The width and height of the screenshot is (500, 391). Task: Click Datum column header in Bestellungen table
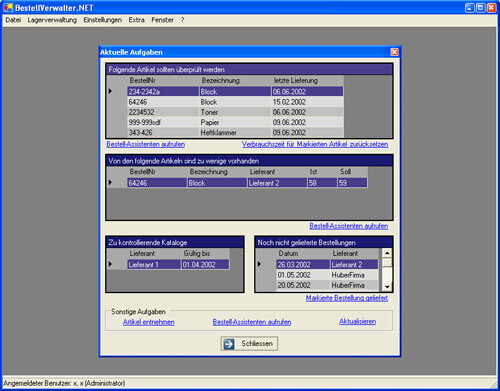click(303, 253)
